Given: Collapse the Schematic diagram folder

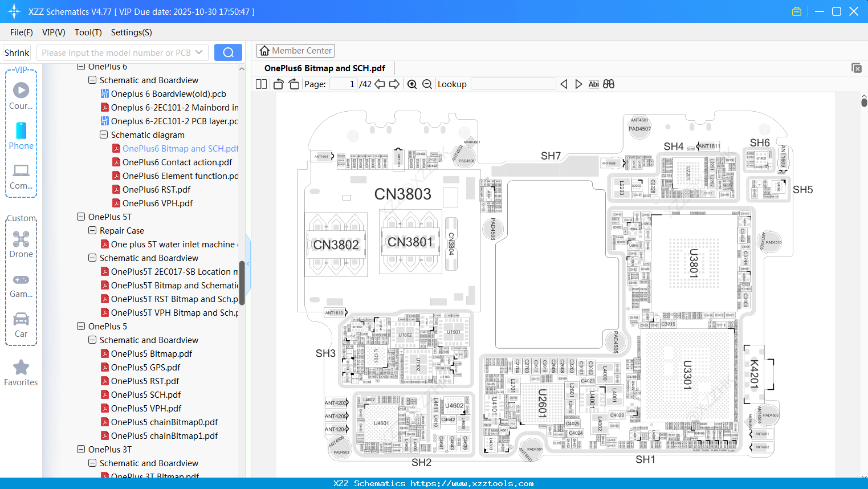Looking at the screenshot, I should (104, 135).
